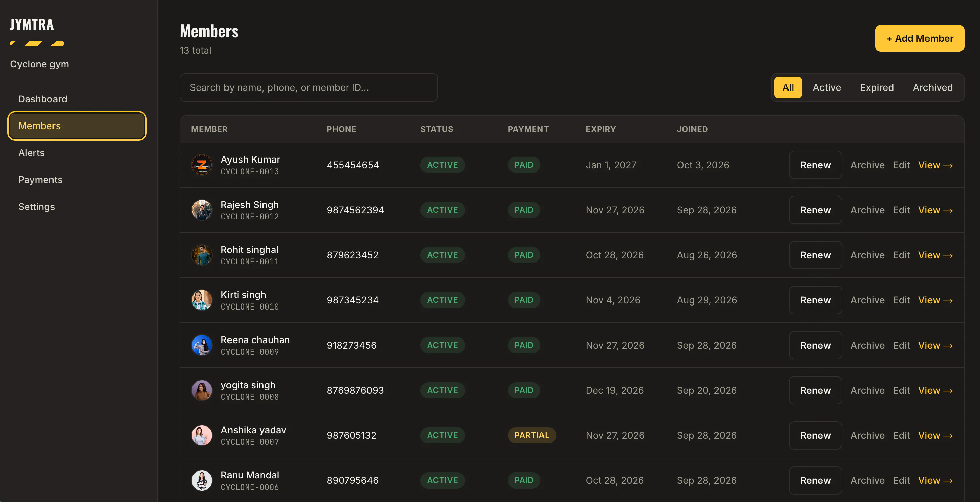Click the EXPIRY column header

pos(600,129)
